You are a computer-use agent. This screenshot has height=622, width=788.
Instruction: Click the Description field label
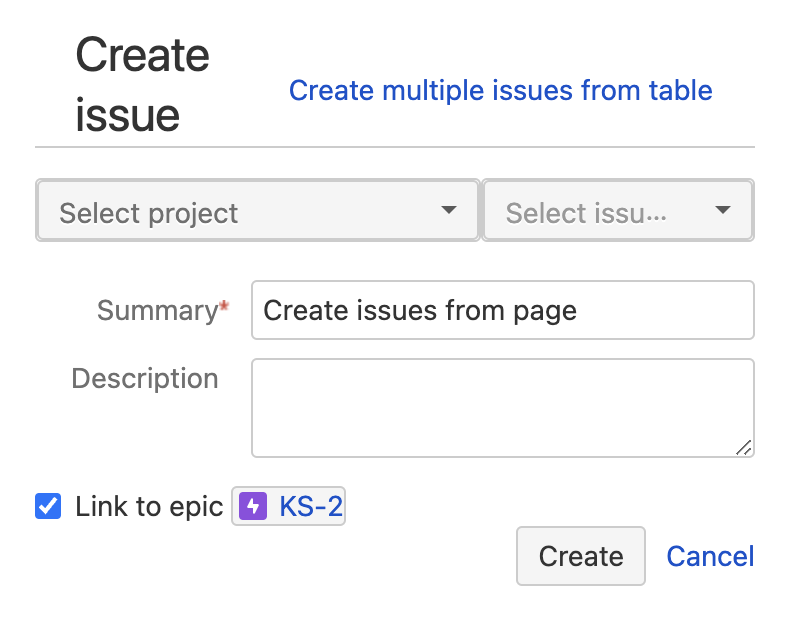pos(145,379)
